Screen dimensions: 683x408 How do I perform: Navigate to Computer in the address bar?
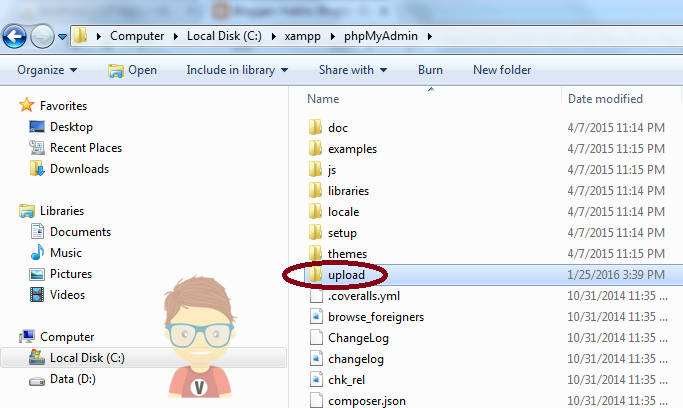(137, 36)
